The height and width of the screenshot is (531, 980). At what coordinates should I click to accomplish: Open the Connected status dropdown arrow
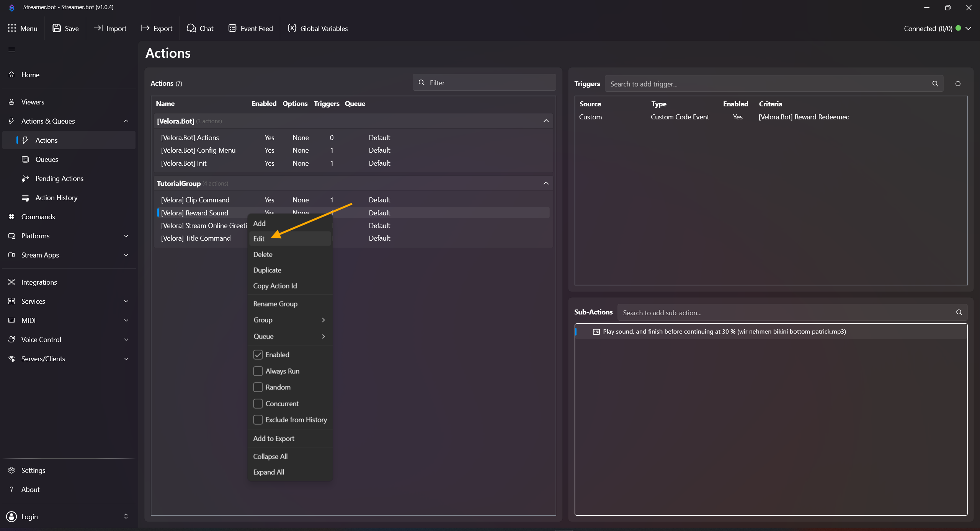[969, 28]
